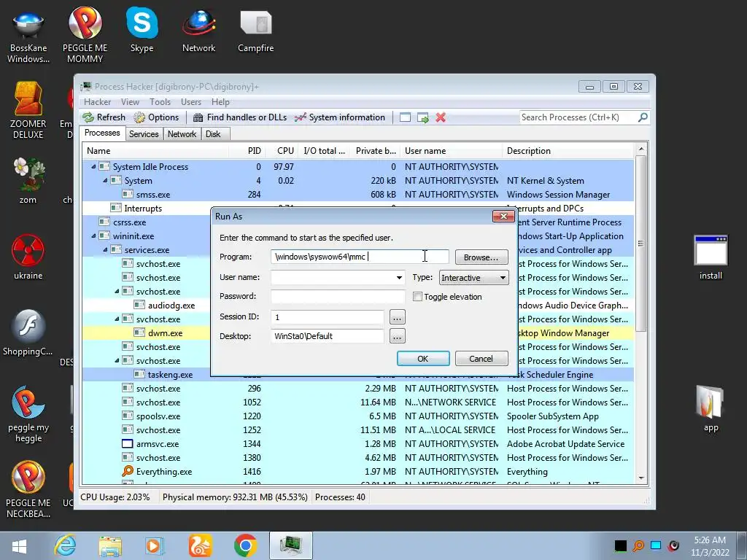Image resolution: width=747 pixels, height=560 pixels.
Task: Click the Desktop WinSta0\Default field
Action: tap(328, 336)
